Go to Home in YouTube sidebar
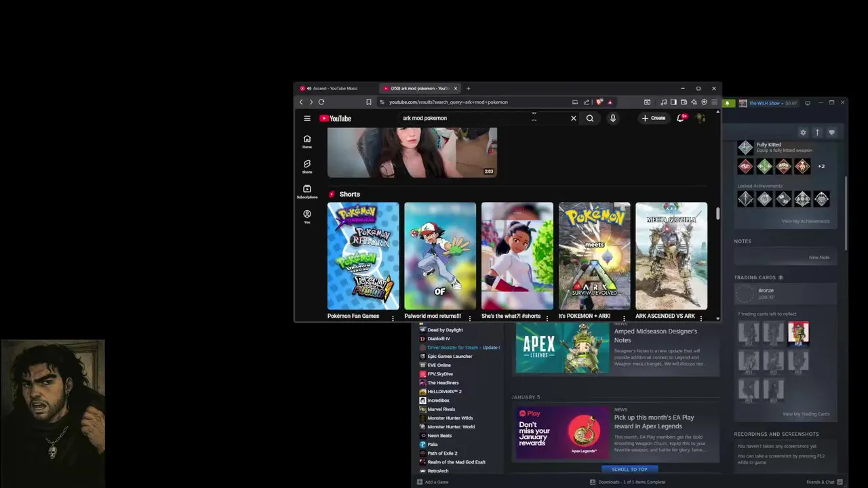The width and height of the screenshot is (868, 488). (x=307, y=141)
